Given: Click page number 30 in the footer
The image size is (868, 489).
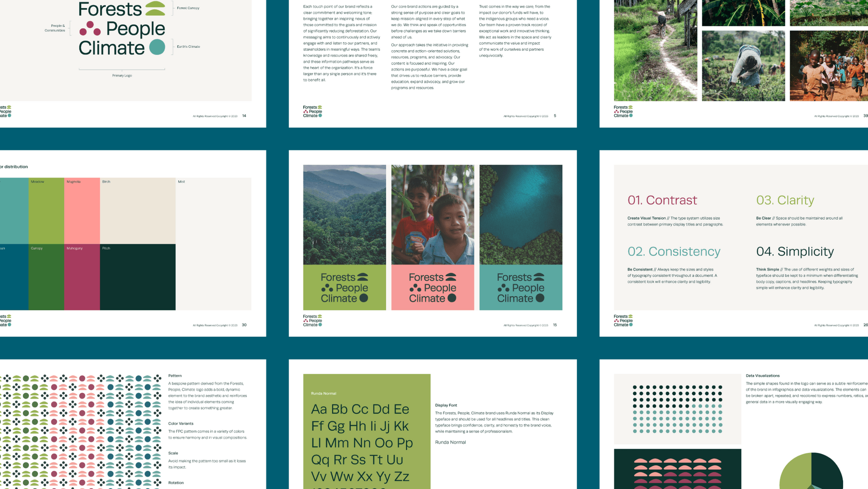Looking at the screenshot, I should coord(244,325).
